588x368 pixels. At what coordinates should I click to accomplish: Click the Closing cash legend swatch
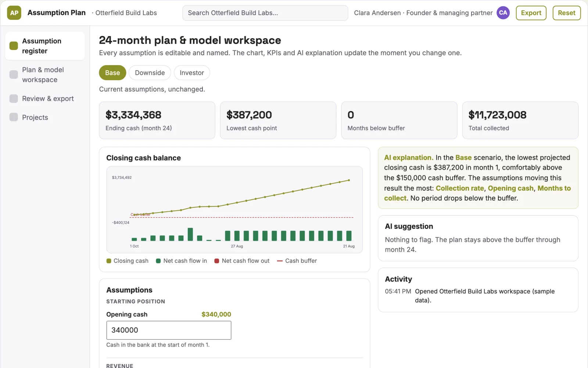(109, 261)
